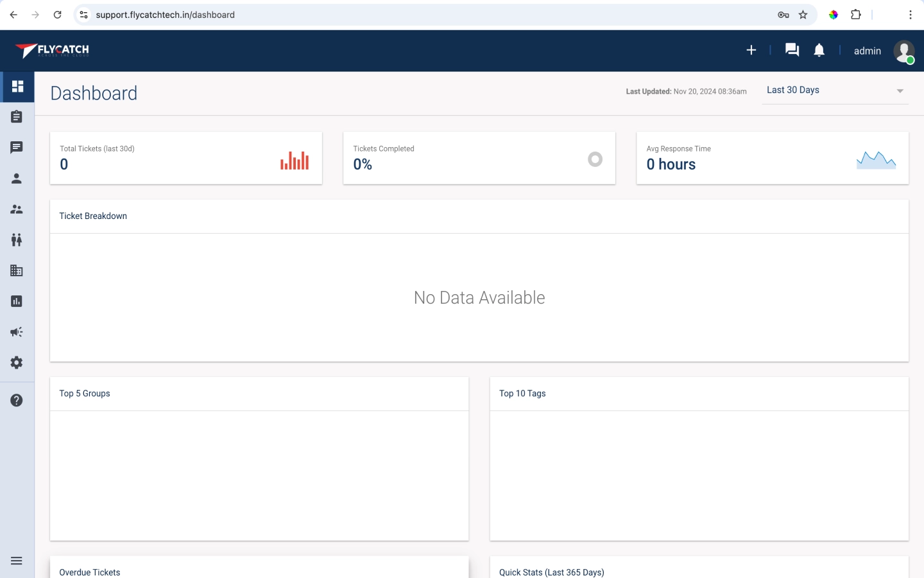View site information icon in address bar
Screen dimensions: 924x578
pos(83,15)
